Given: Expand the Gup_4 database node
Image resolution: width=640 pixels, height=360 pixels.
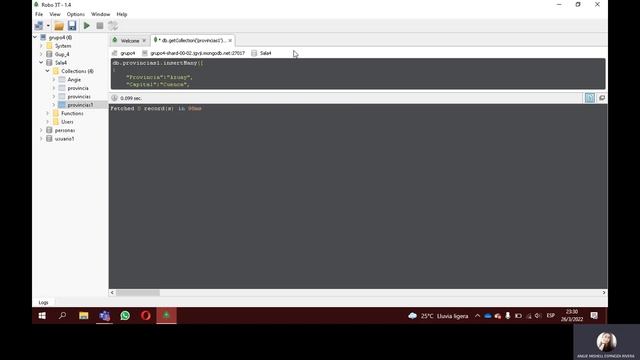Looking at the screenshot, I should (x=41, y=54).
